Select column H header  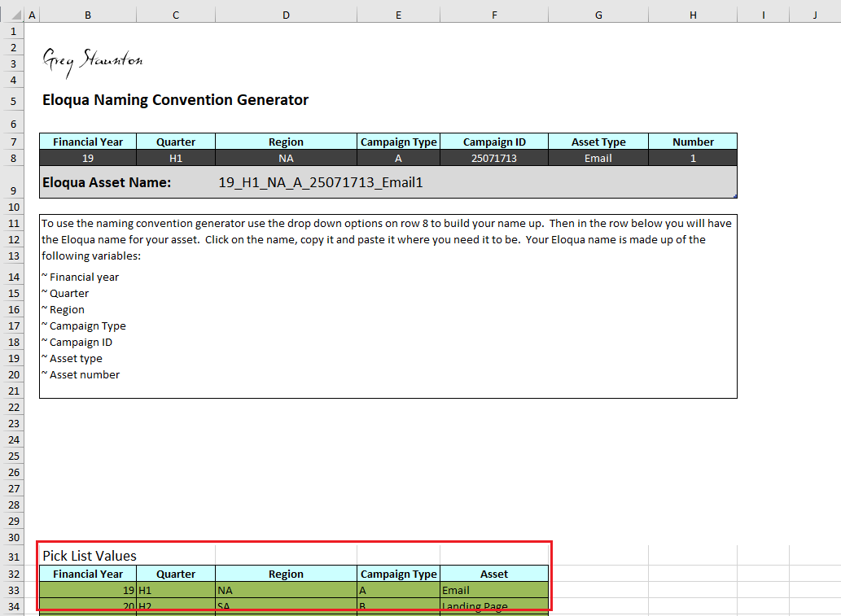[x=693, y=15]
